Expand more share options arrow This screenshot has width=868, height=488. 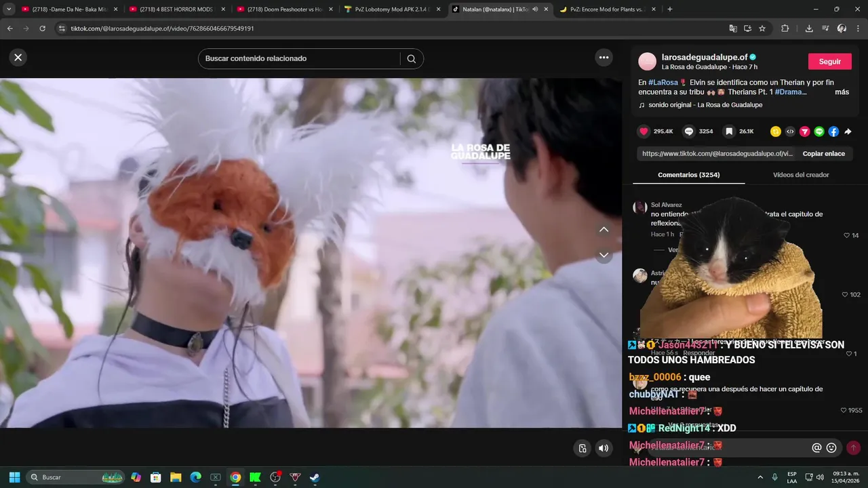point(848,131)
